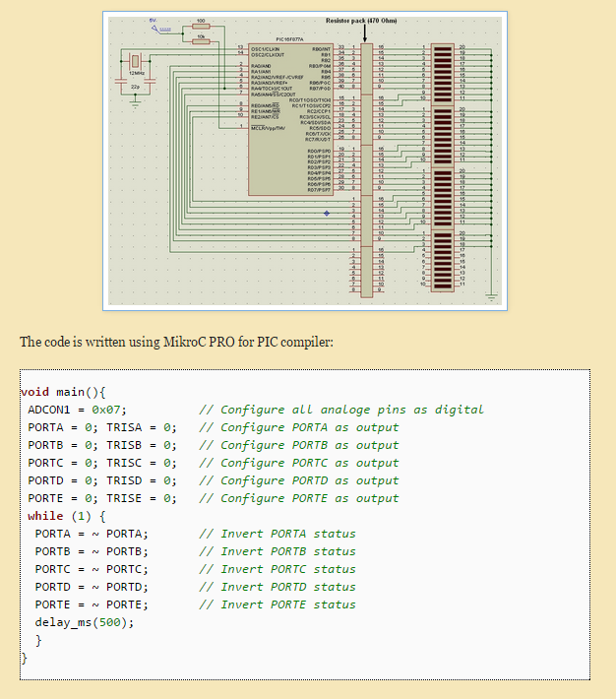
Task: Click the 'PORTE = 0;' statement
Action: pyautogui.click(x=63, y=498)
